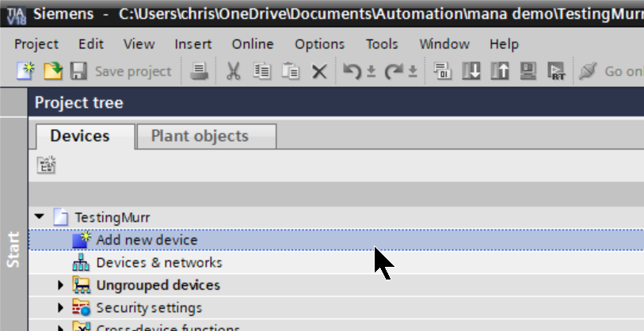Click the Start simulation monitor icon
644x331 pixels.
point(528,71)
